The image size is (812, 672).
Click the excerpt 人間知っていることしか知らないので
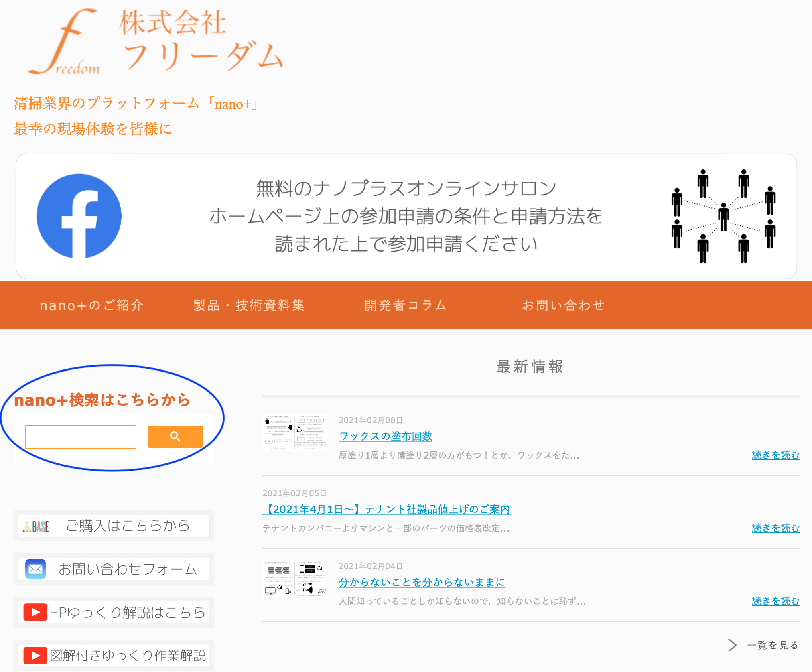(462, 601)
